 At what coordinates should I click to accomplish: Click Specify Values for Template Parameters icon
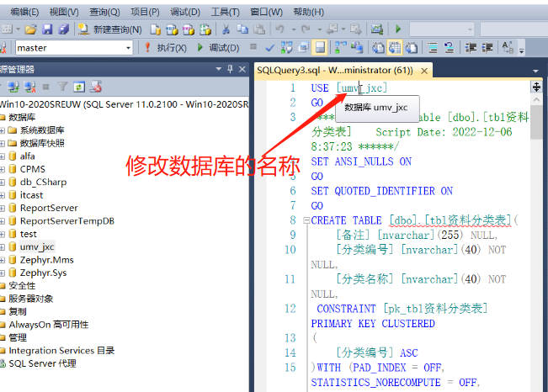pos(508,47)
